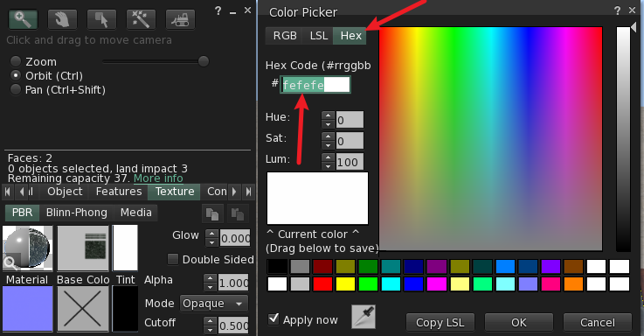Switch to the LSL color tab
This screenshot has height=336, width=644.
pos(319,36)
